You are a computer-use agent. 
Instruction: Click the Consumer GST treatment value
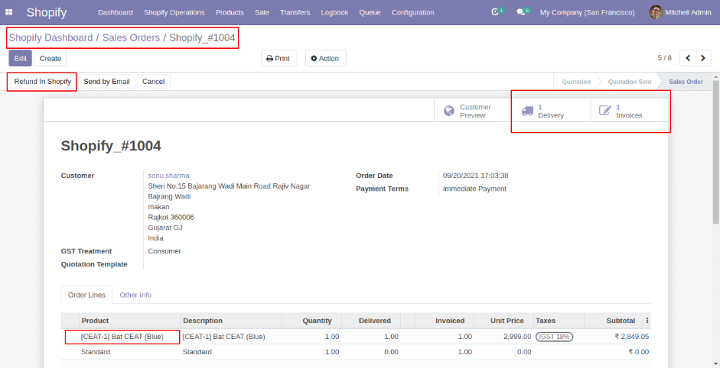(164, 251)
